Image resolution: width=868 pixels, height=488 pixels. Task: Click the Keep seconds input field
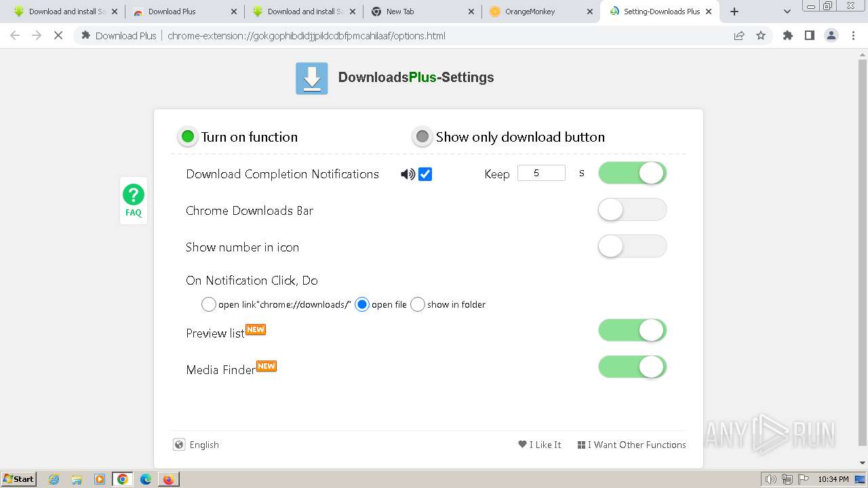click(541, 173)
